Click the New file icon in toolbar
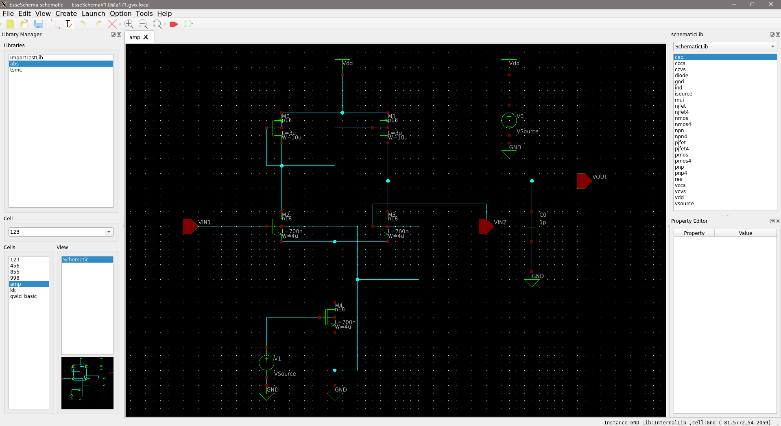 (x=9, y=23)
